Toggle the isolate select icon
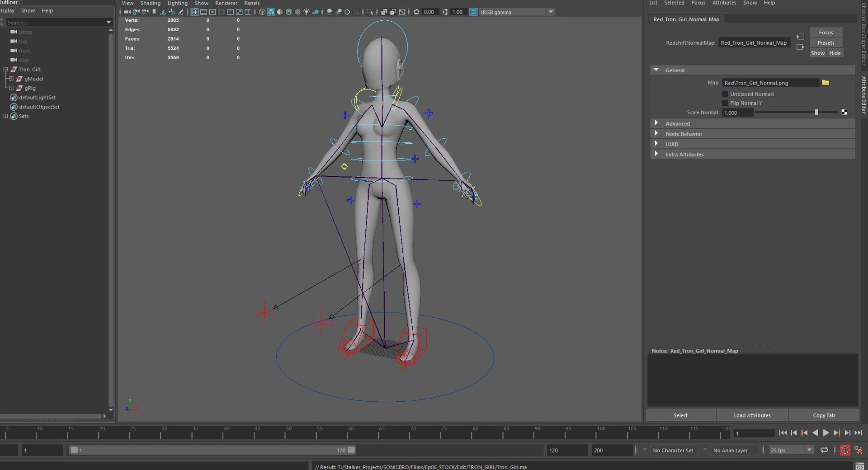Viewport: 868px width, 470px height. click(x=370, y=12)
